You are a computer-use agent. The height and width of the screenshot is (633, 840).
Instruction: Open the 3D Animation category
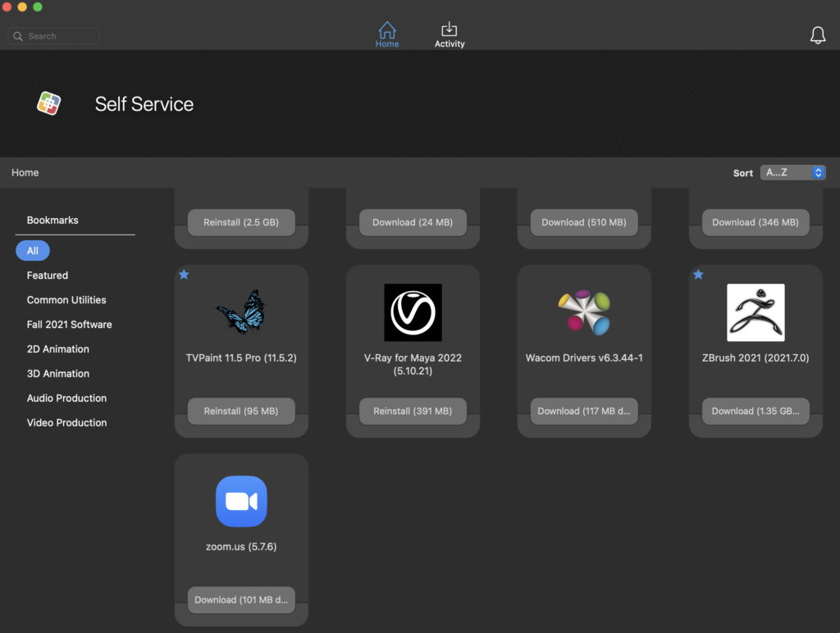point(58,374)
